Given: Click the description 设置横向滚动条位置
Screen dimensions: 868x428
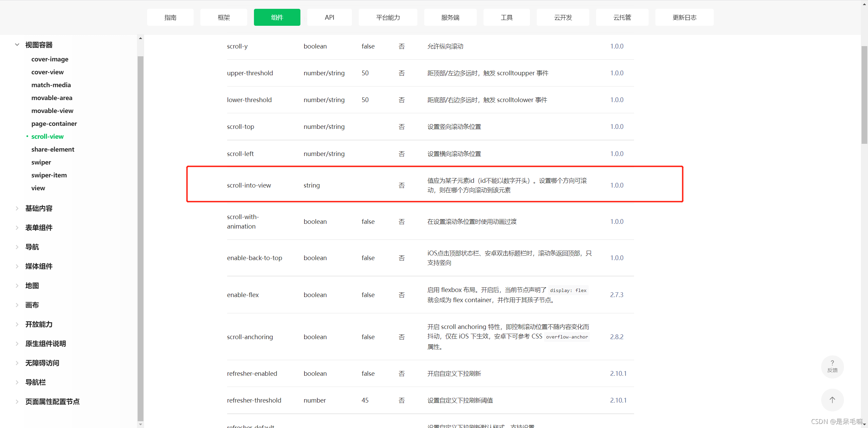Looking at the screenshot, I should (454, 154).
